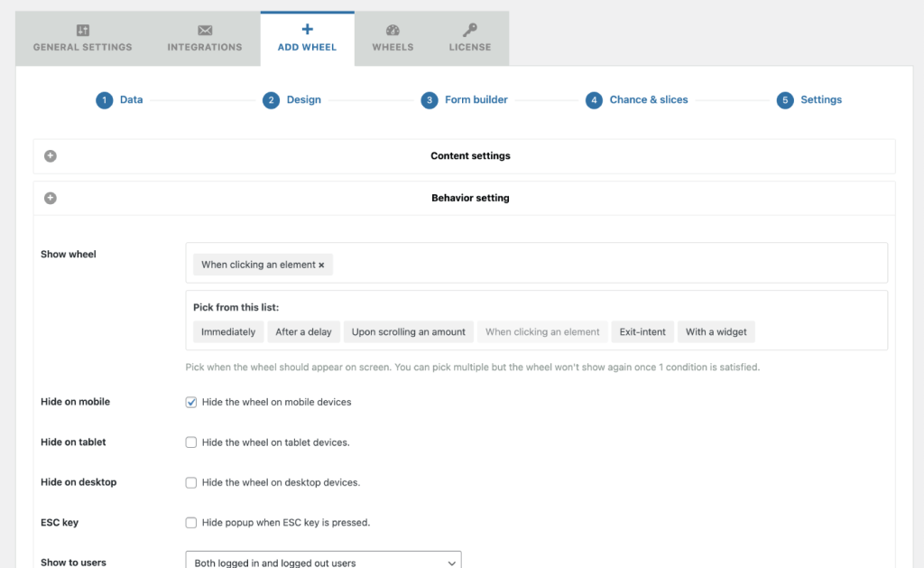Expand the Behavior setting section
This screenshot has width=924, height=568.
click(x=50, y=197)
